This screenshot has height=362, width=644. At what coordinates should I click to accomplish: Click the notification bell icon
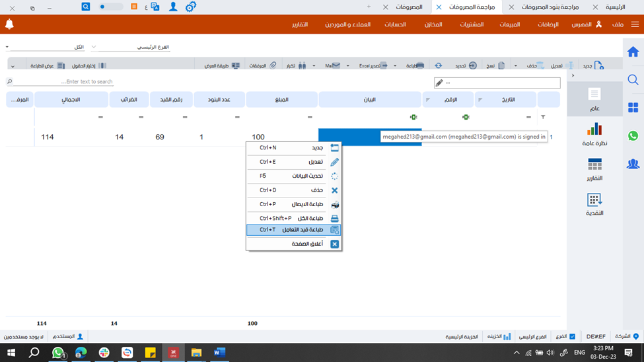(9, 24)
